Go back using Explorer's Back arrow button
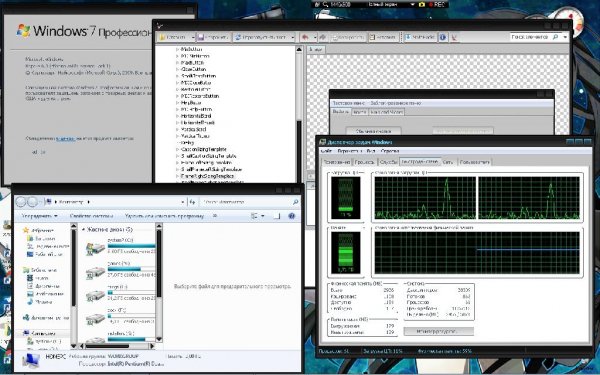 click(21, 202)
